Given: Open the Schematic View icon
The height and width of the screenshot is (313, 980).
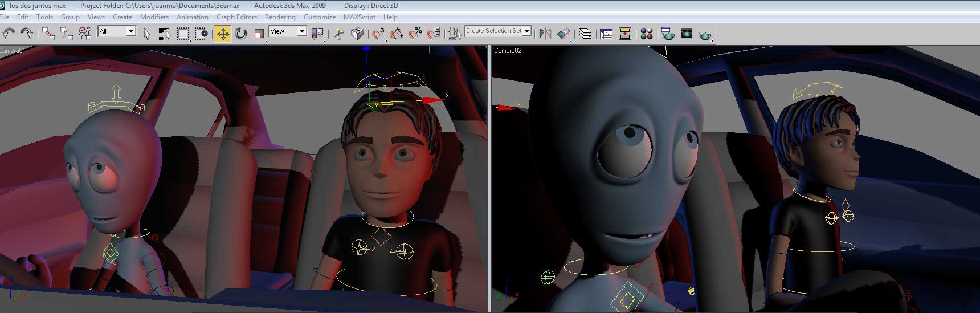Looking at the screenshot, I should (625, 34).
